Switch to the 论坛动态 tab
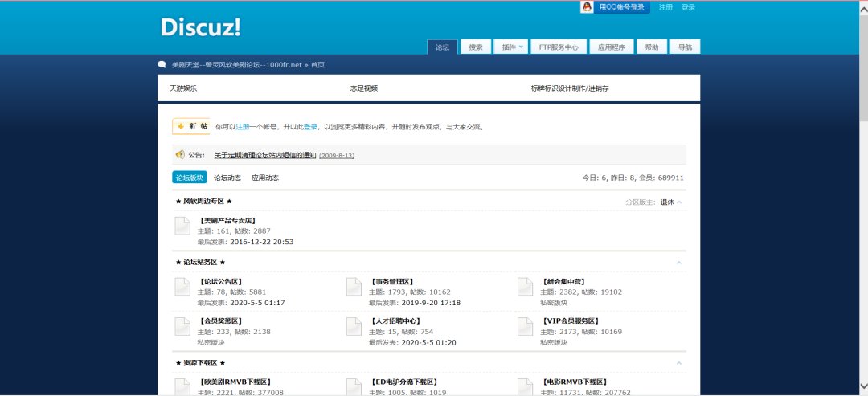 (x=227, y=178)
